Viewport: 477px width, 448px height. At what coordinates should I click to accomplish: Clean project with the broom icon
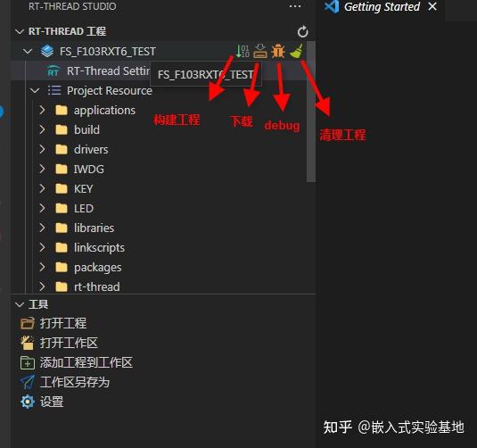296,51
